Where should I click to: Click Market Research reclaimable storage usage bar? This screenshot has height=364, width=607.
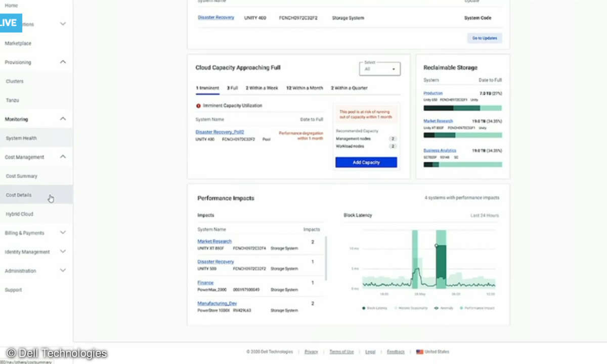462,135
